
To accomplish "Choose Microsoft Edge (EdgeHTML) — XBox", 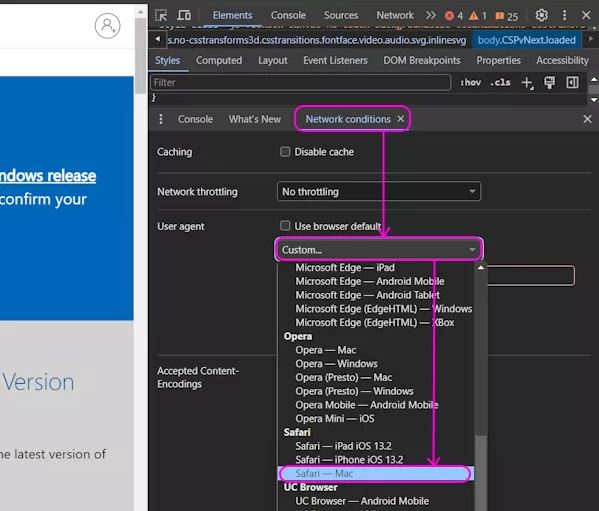I will (374, 322).
